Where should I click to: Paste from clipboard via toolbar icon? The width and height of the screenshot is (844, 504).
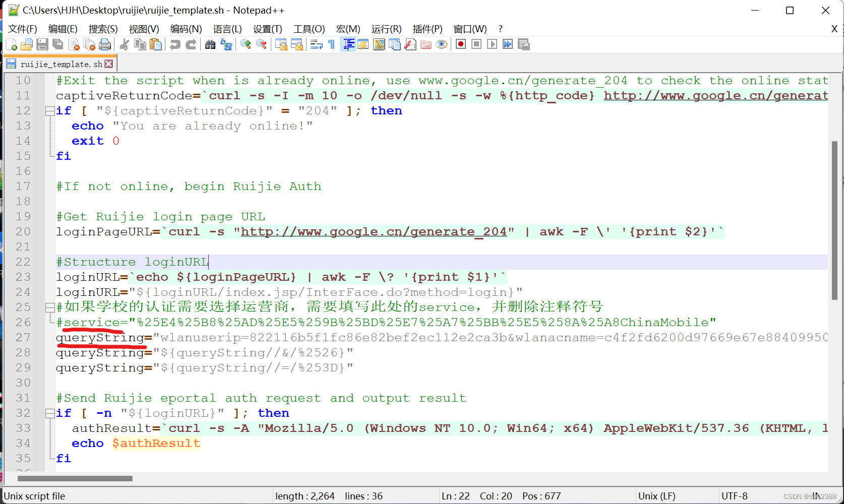pyautogui.click(x=156, y=44)
